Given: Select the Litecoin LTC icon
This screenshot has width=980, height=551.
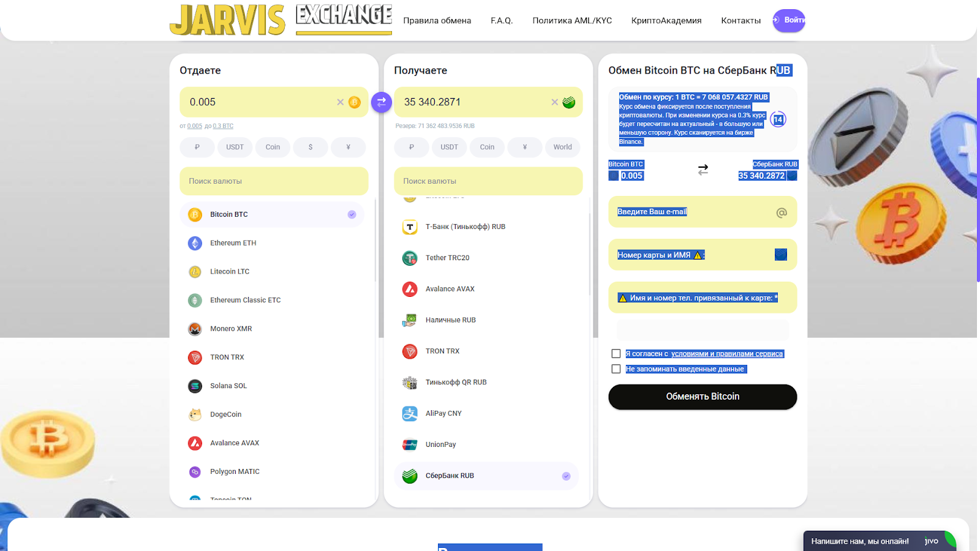Looking at the screenshot, I should pos(195,272).
